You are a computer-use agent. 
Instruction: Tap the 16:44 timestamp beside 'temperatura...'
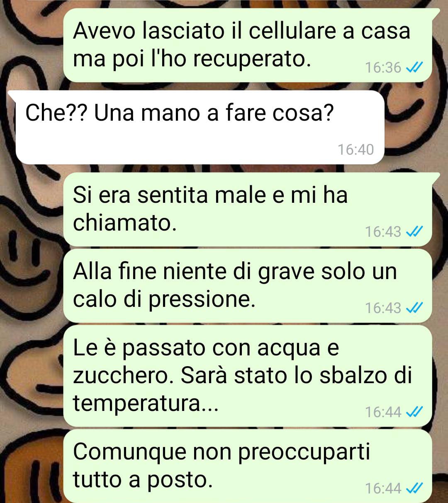click(383, 412)
